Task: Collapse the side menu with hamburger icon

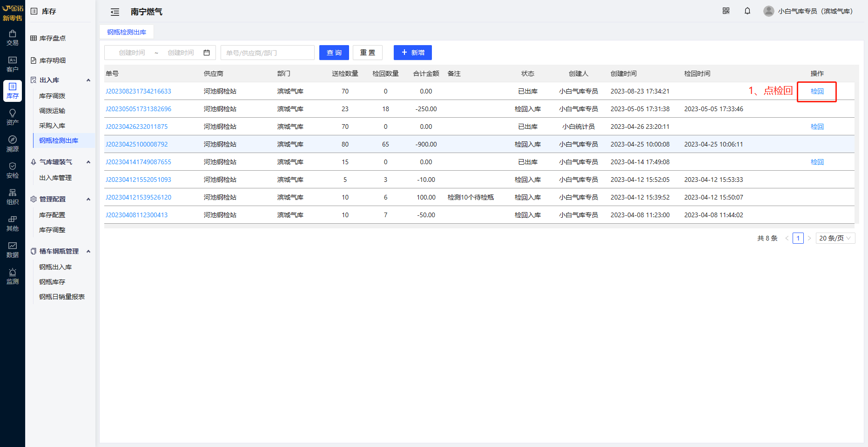Action: coord(115,12)
